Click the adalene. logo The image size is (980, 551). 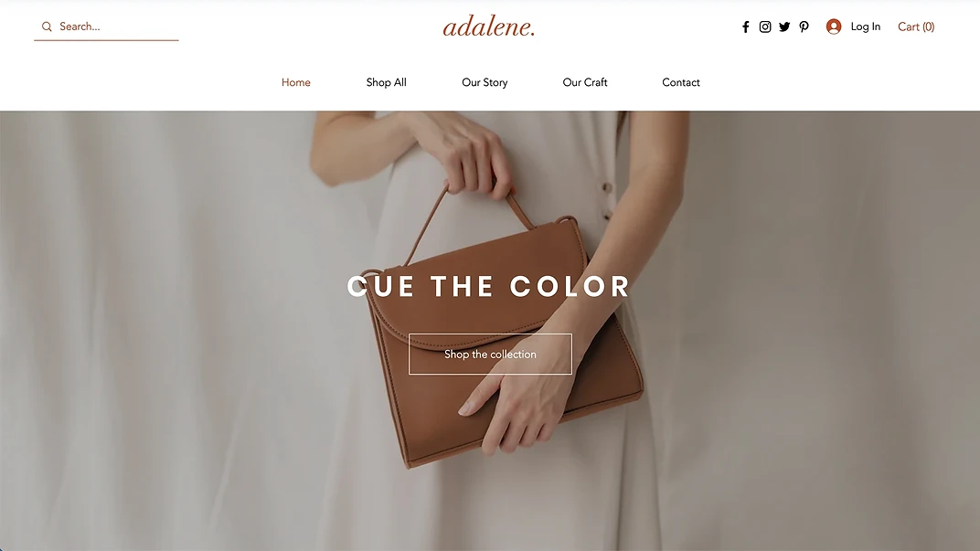click(489, 26)
